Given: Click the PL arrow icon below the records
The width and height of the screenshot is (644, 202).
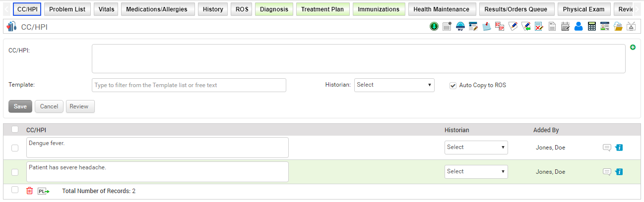Looking at the screenshot, I should click(x=44, y=191).
